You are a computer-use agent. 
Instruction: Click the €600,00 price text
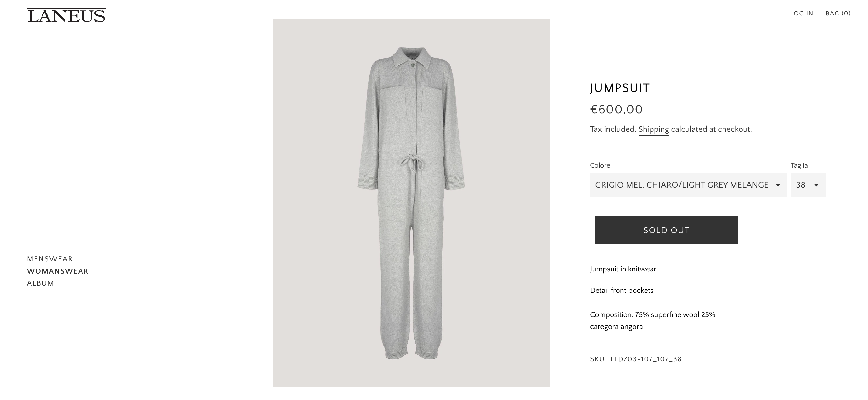[616, 109]
